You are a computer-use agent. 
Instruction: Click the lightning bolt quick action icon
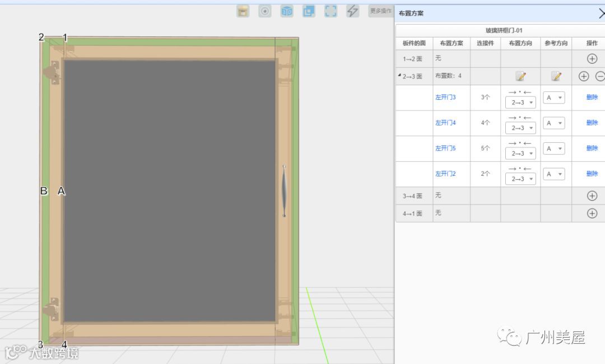353,11
